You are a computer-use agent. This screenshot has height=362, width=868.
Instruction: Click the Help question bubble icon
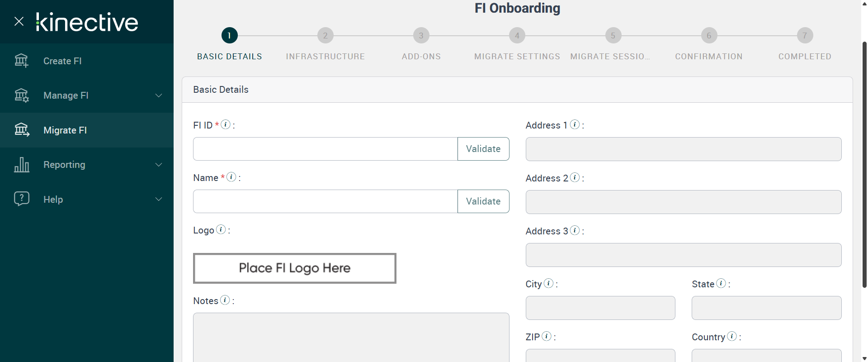click(21, 199)
